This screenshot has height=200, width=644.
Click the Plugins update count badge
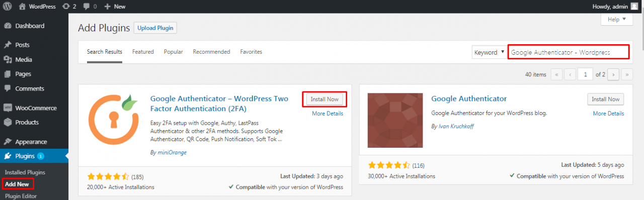tap(40, 156)
